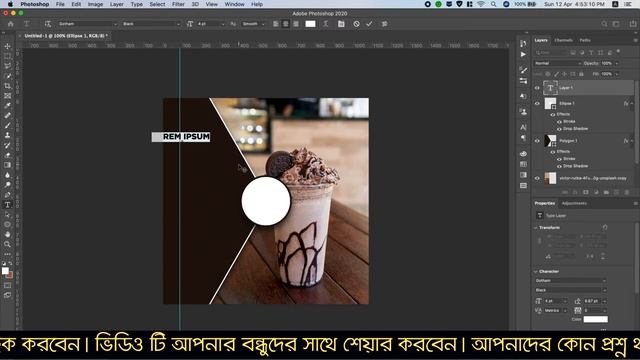Open layer Fill dropdown arrow
640x360 pixels.
(617, 74)
